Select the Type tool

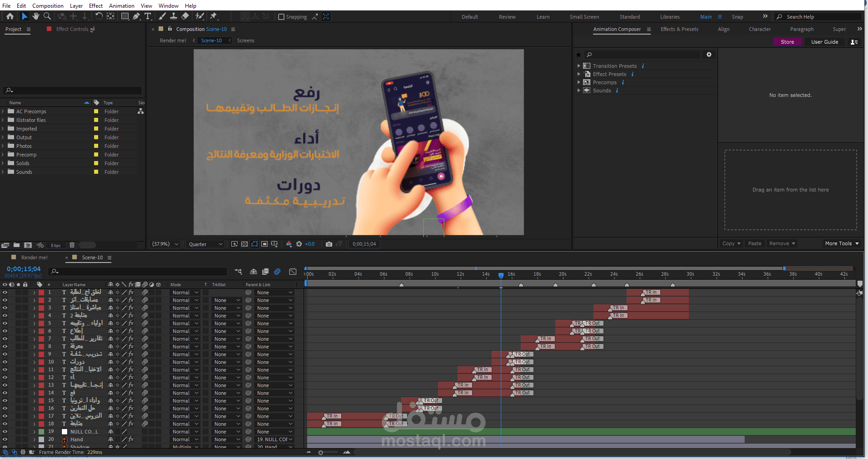coord(148,16)
